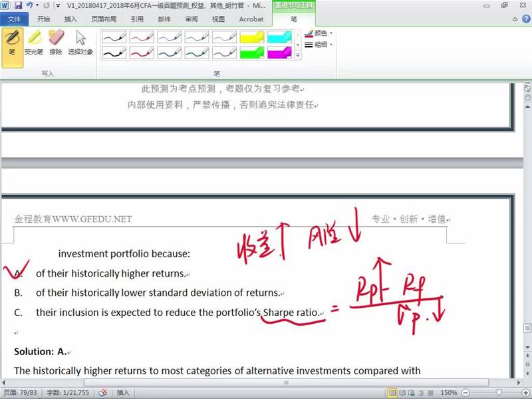Click the proofing check icon in status bar

pyautogui.click(x=103, y=393)
